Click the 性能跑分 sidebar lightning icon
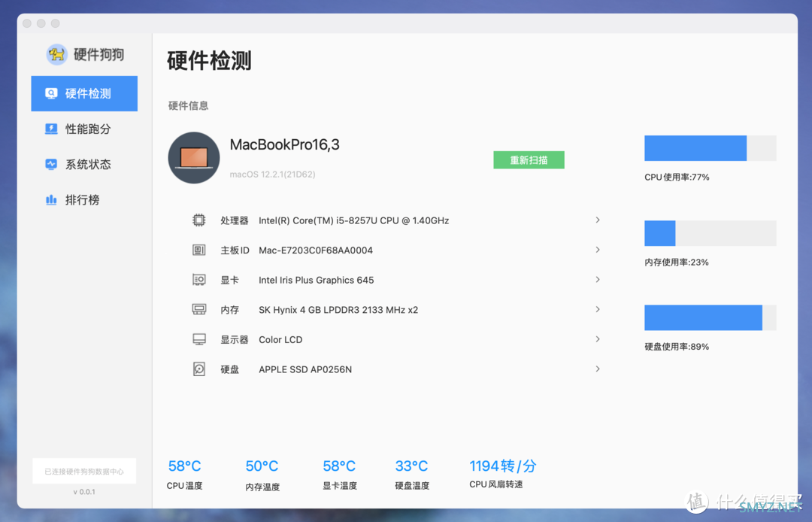Screen dimensions: 812x522 (x=51, y=129)
